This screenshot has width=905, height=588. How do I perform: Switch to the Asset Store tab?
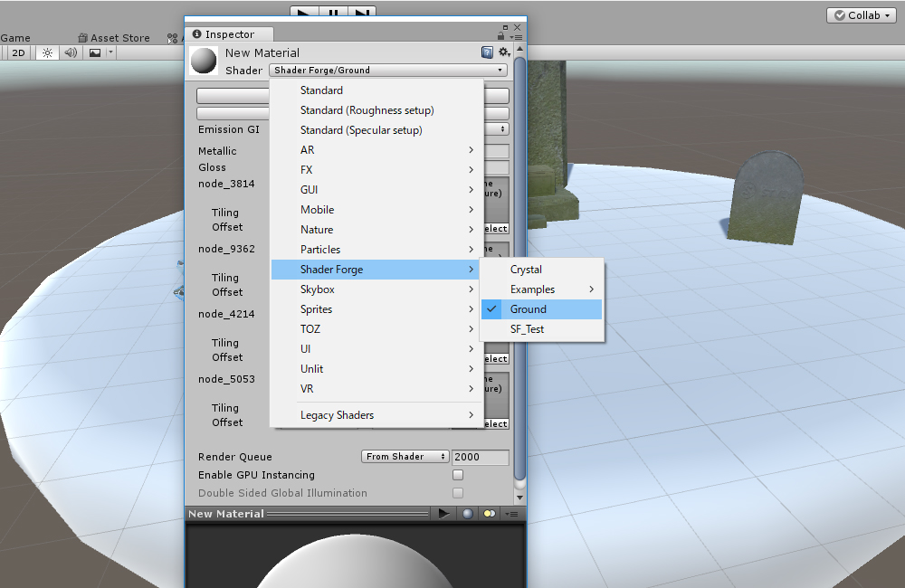(114, 38)
